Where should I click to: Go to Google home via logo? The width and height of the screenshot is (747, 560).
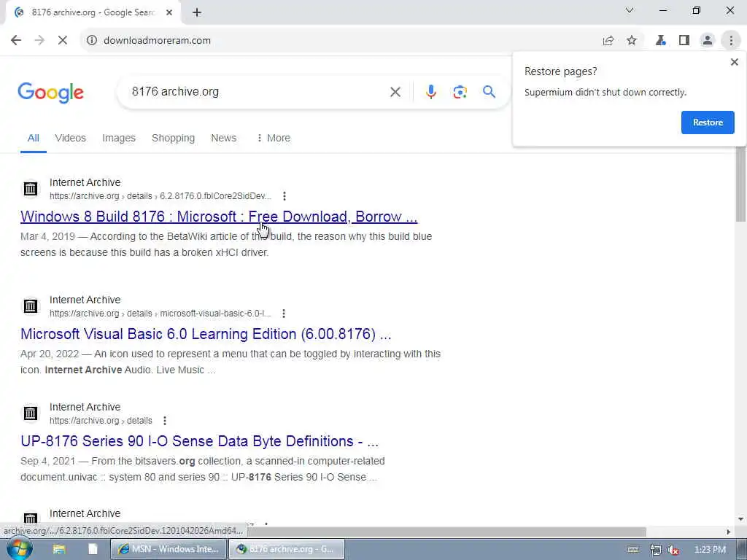click(50, 93)
